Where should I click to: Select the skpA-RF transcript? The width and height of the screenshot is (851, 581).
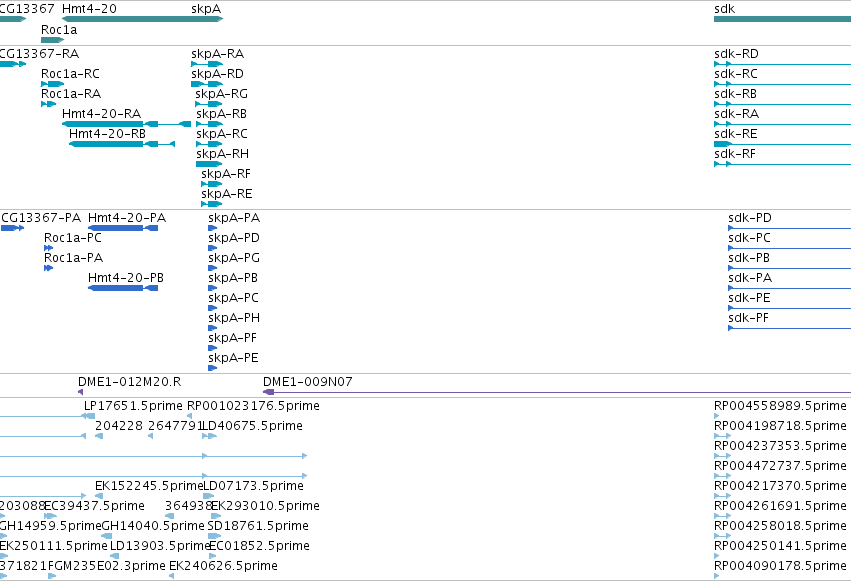(226, 174)
